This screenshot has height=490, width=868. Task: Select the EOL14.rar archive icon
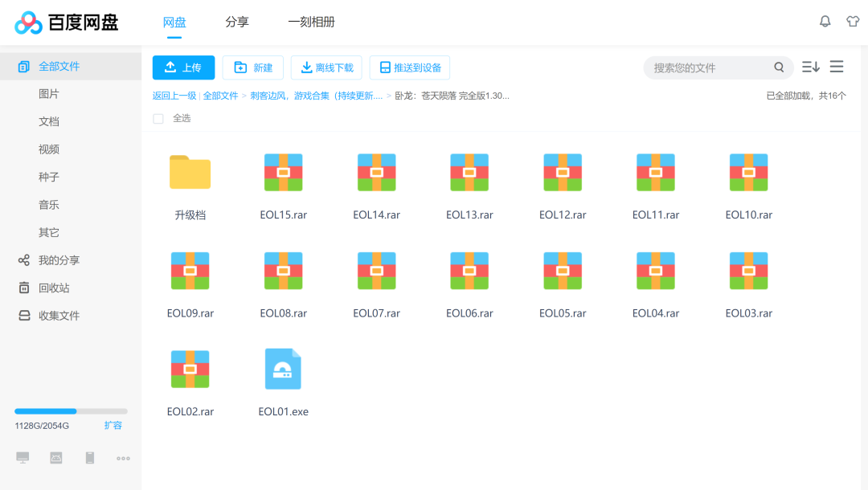pos(376,172)
